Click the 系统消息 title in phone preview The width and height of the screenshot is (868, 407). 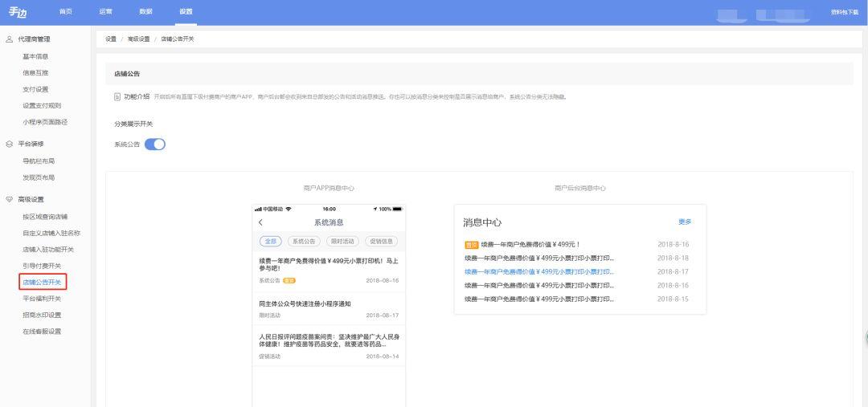pos(329,222)
